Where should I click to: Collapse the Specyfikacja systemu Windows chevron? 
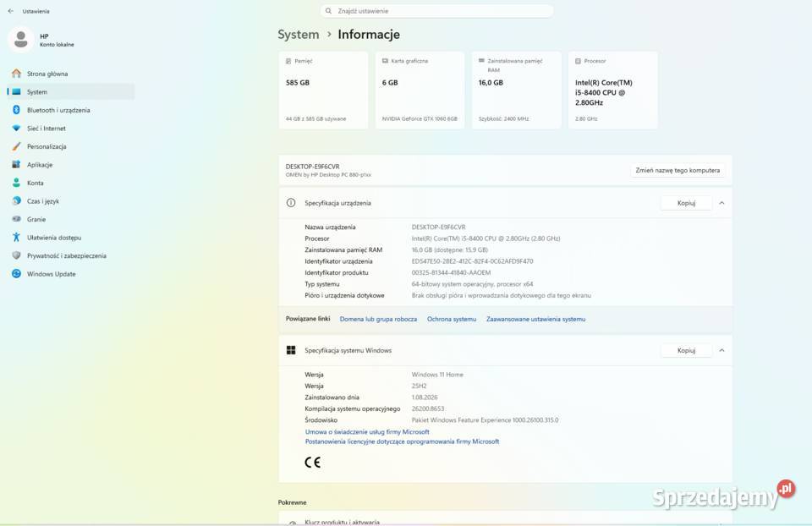[x=721, y=350]
